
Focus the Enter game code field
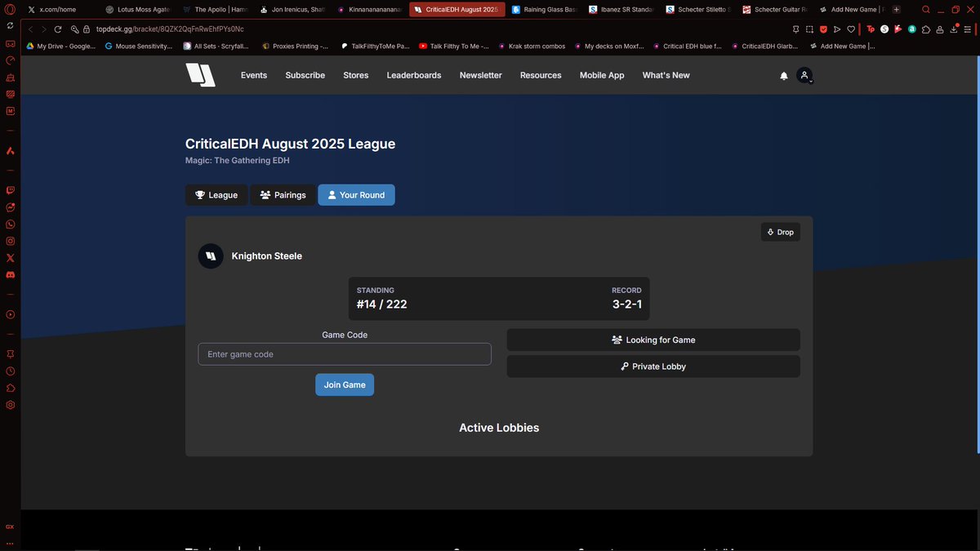(x=345, y=354)
